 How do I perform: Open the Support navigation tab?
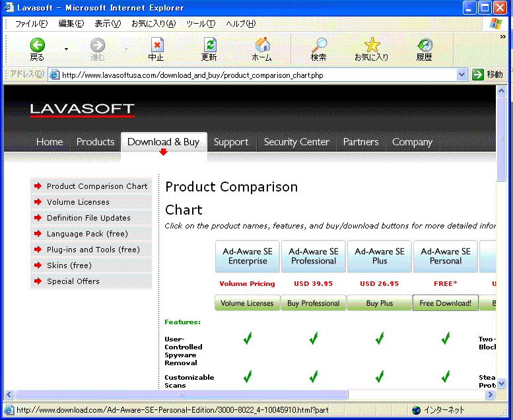pyautogui.click(x=231, y=142)
